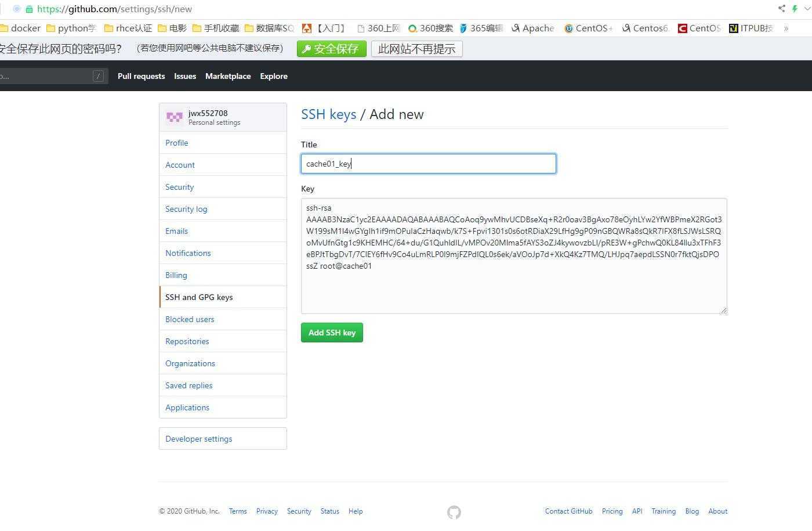Open the 手机收藏 bookmark folder

216,28
